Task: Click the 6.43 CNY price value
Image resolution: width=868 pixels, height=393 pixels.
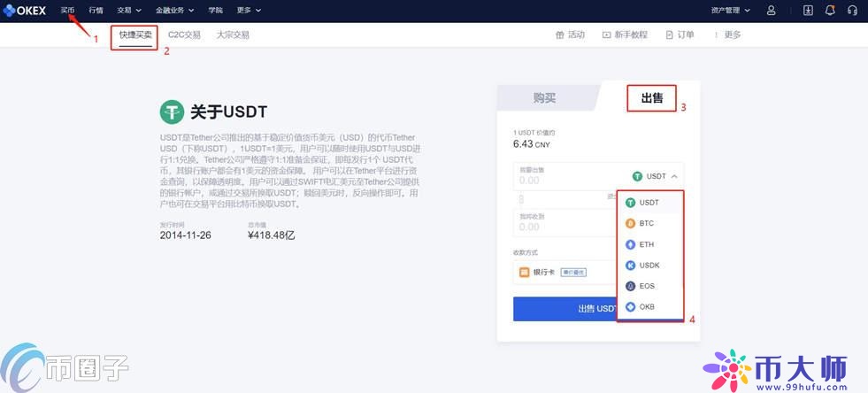Action: 532,144
